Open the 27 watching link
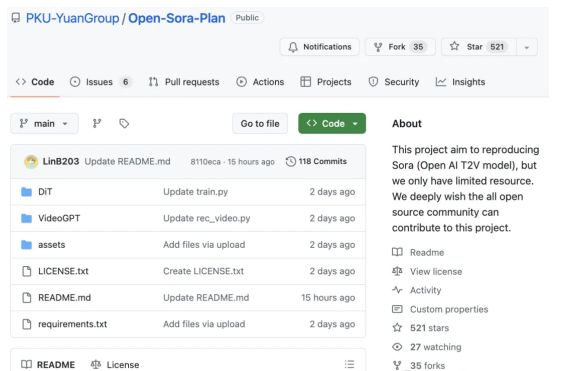Viewport: 561px width, 371px height. pyautogui.click(x=426, y=347)
